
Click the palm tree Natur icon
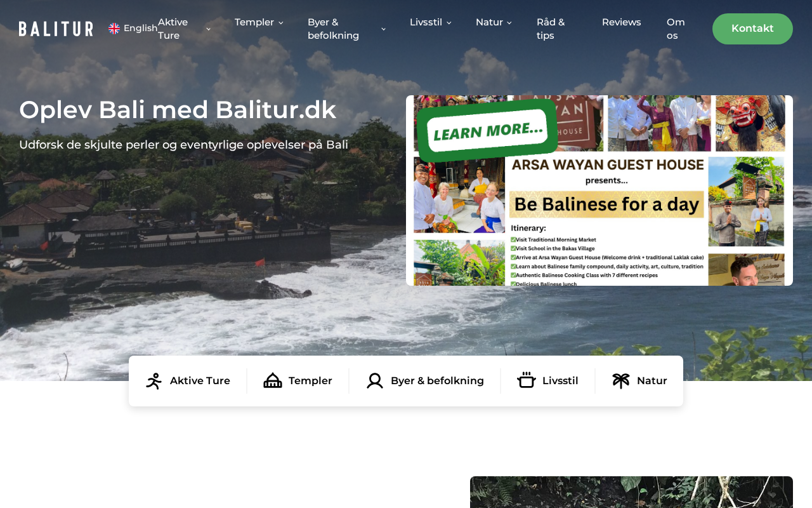click(x=621, y=381)
